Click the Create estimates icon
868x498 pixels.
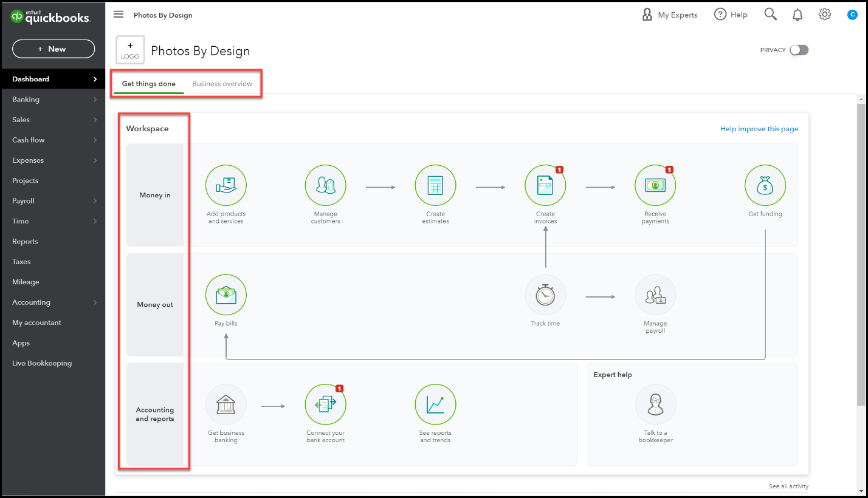(435, 185)
